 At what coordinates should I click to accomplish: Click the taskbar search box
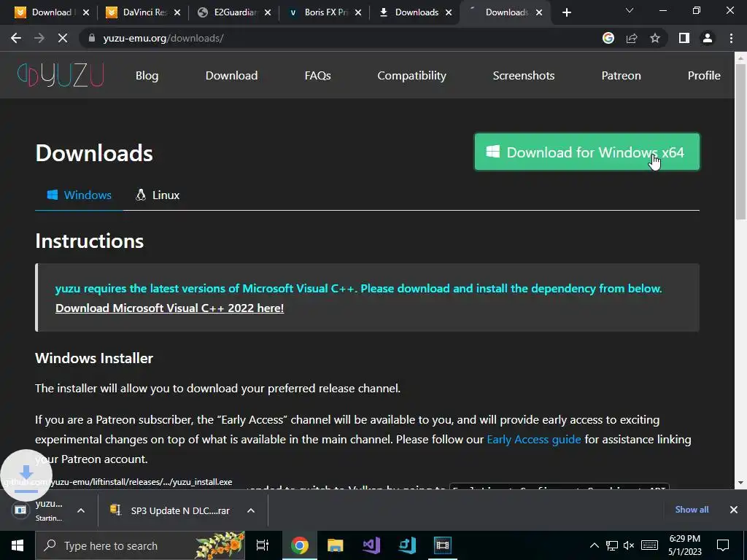(x=140, y=545)
